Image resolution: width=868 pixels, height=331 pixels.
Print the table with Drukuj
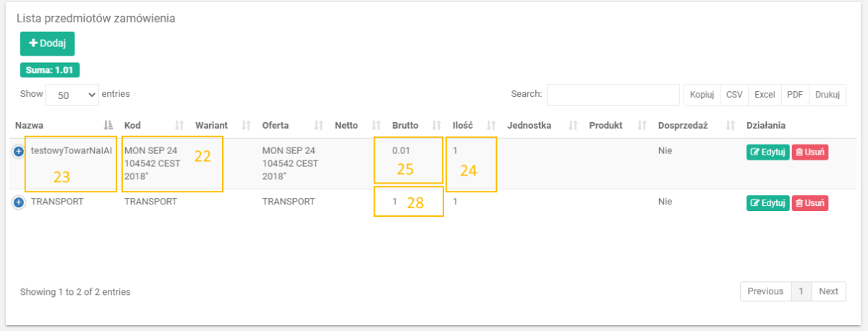pyautogui.click(x=827, y=95)
